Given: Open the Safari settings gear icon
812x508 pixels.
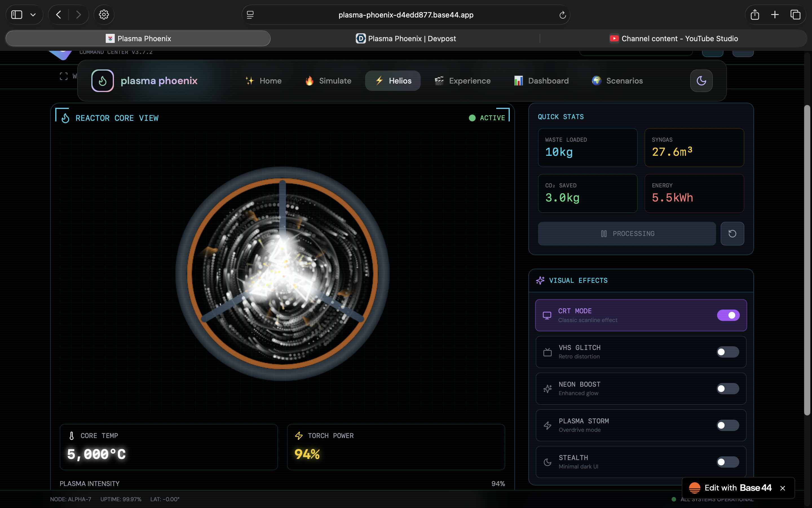Looking at the screenshot, I should point(104,15).
